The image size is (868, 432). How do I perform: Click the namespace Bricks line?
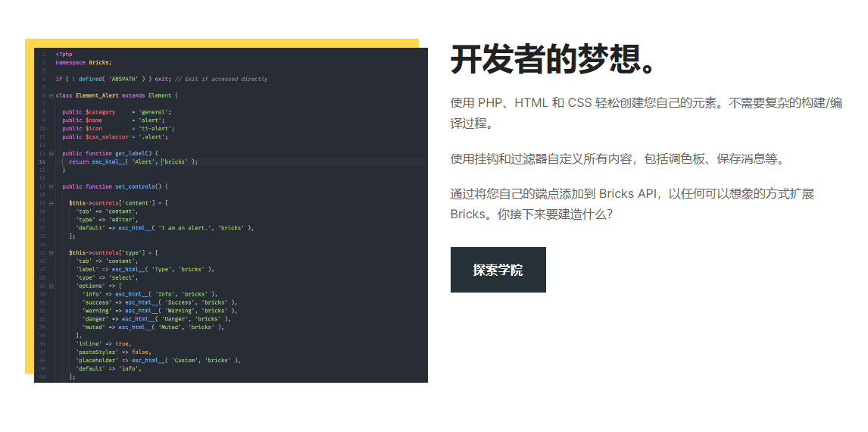point(83,62)
